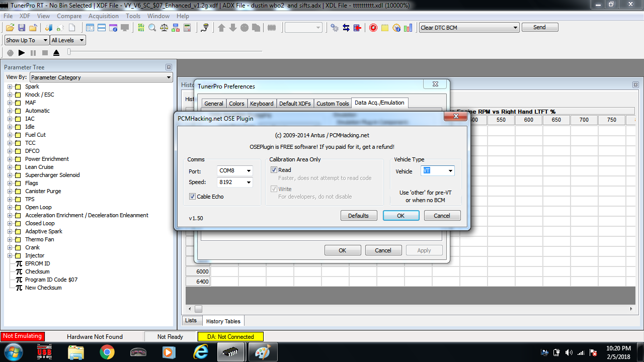Click Cancel in TunerPro Preferences window
Image resolution: width=644 pixels, height=362 pixels.
point(383,250)
